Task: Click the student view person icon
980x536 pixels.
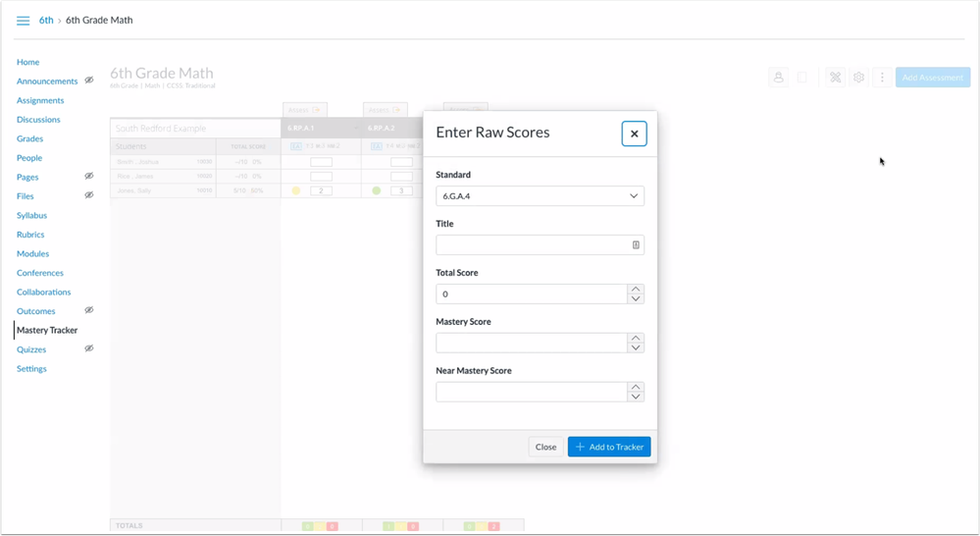Action: [x=778, y=78]
